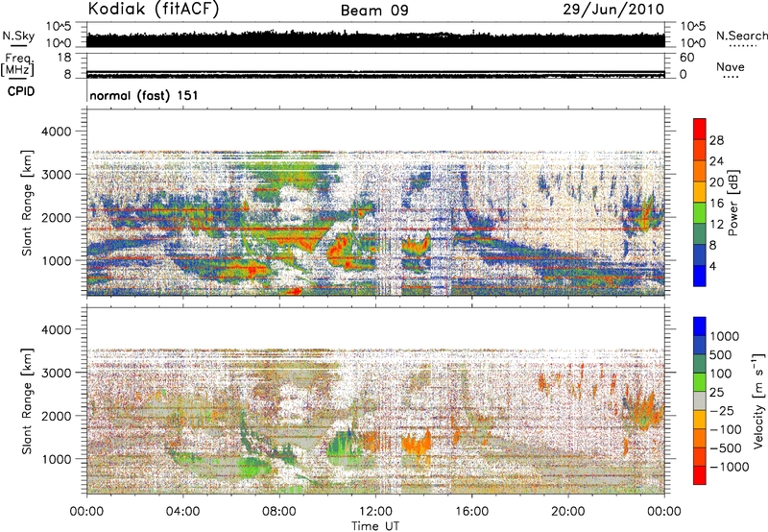Click the 'Kodiak (fitACF)' title text
The height and width of the screenshot is (532, 768).
(154, 9)
